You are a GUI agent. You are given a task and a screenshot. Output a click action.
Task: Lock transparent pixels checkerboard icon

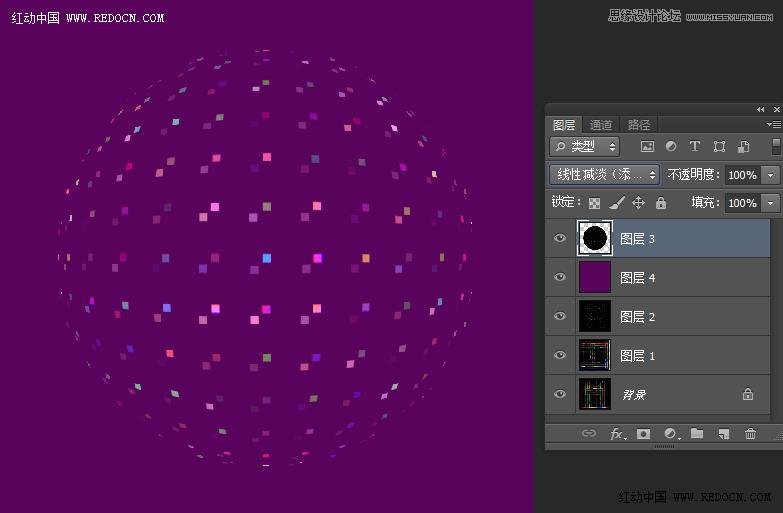[x=594, y=203]
